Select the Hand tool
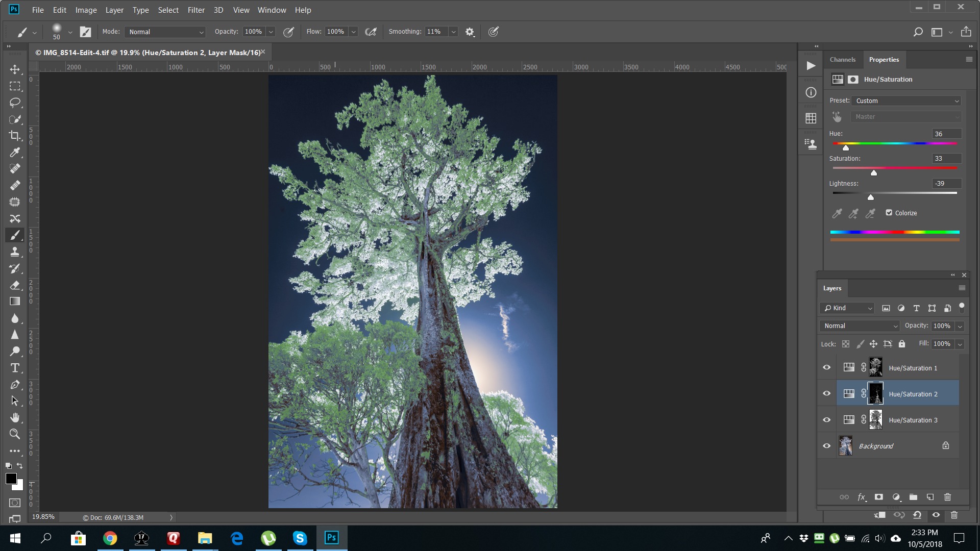 [x=15, y=418]
